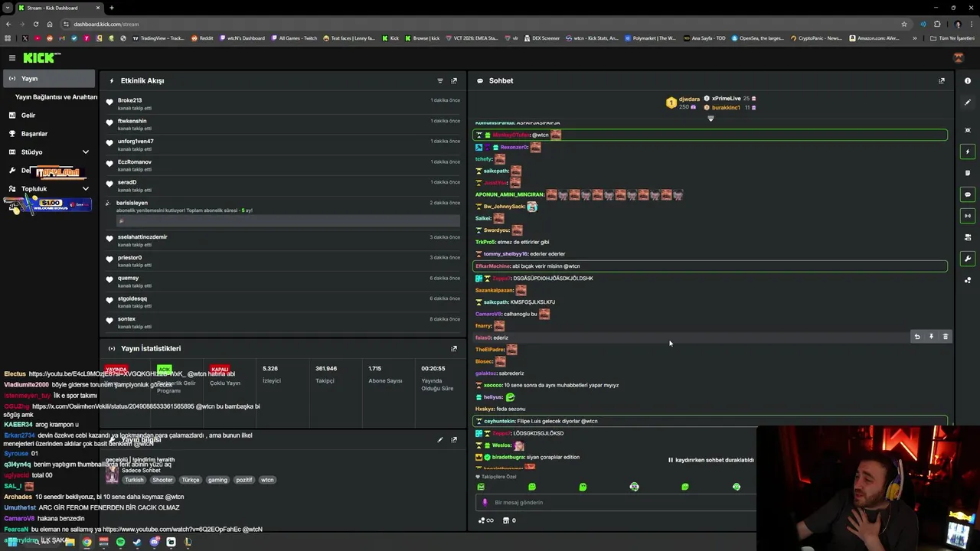
Task: Click the info icon at the top of the right sidebar
Action: [968, 80]
